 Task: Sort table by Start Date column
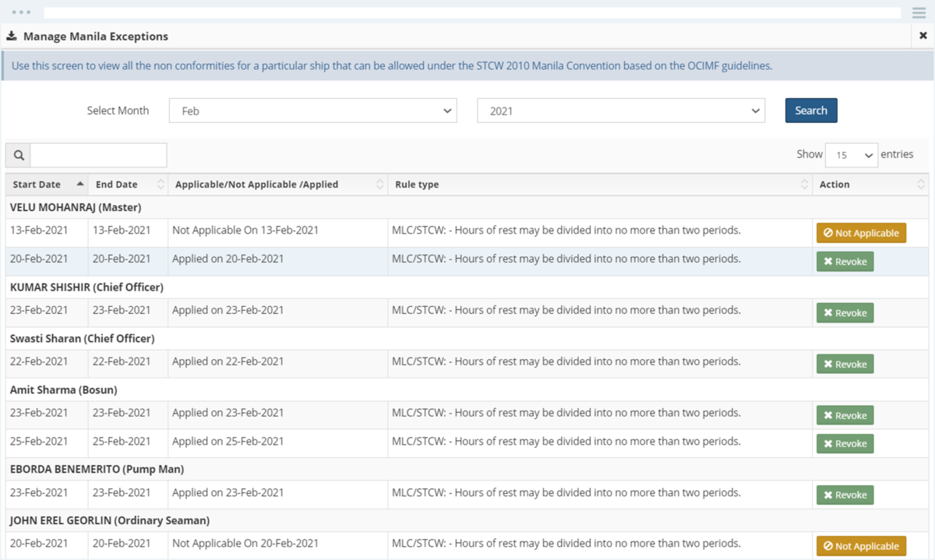point(47,185)
